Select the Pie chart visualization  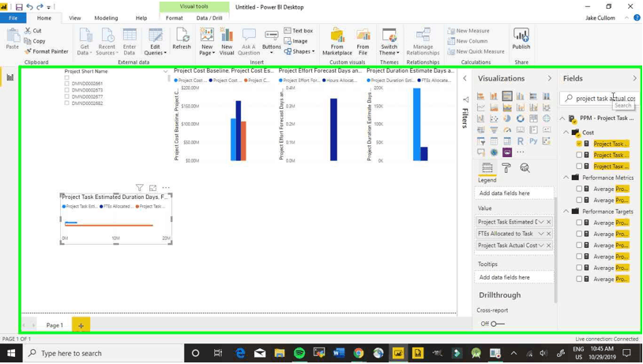click(x=507, y=118)
